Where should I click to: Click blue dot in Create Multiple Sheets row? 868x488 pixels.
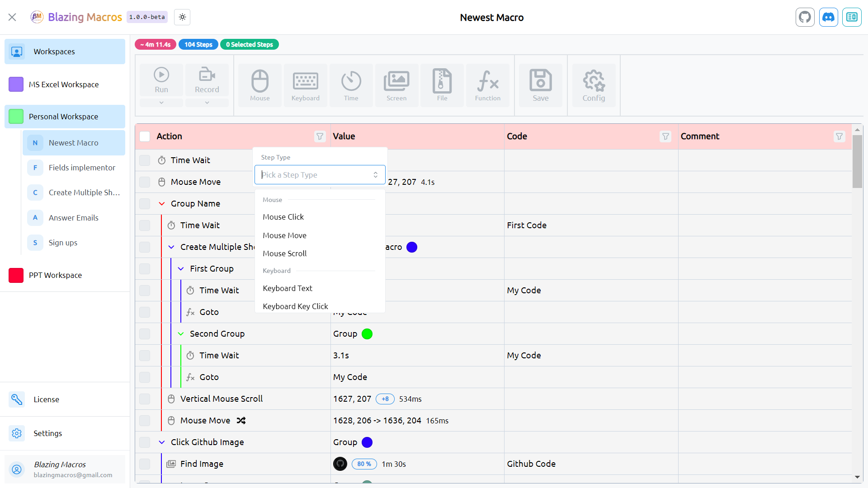pos(412,247)
